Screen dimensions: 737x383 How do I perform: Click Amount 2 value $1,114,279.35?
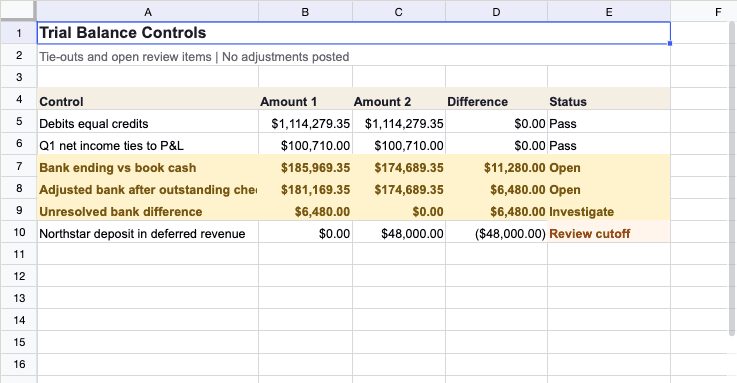[x=399, y=121]
